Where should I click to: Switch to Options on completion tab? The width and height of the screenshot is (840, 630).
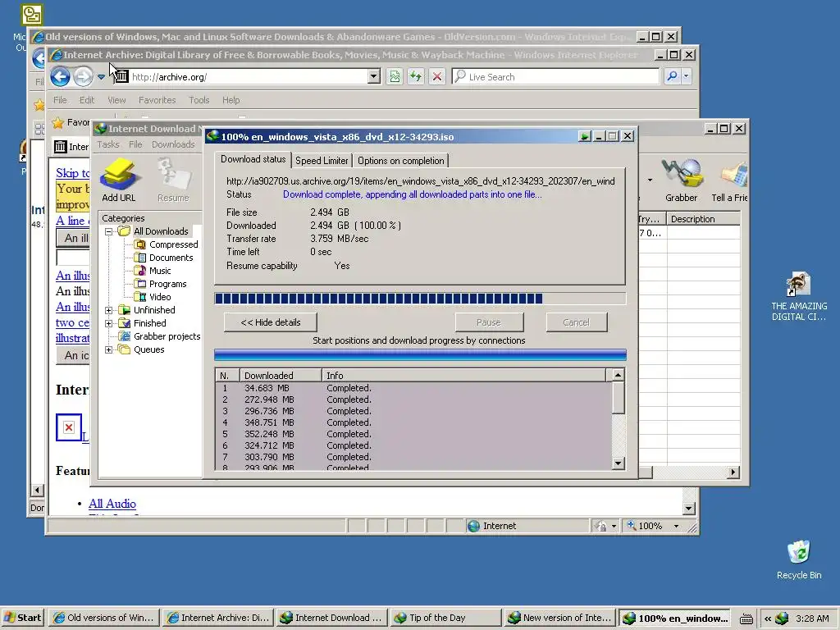[x=400, y=161]
